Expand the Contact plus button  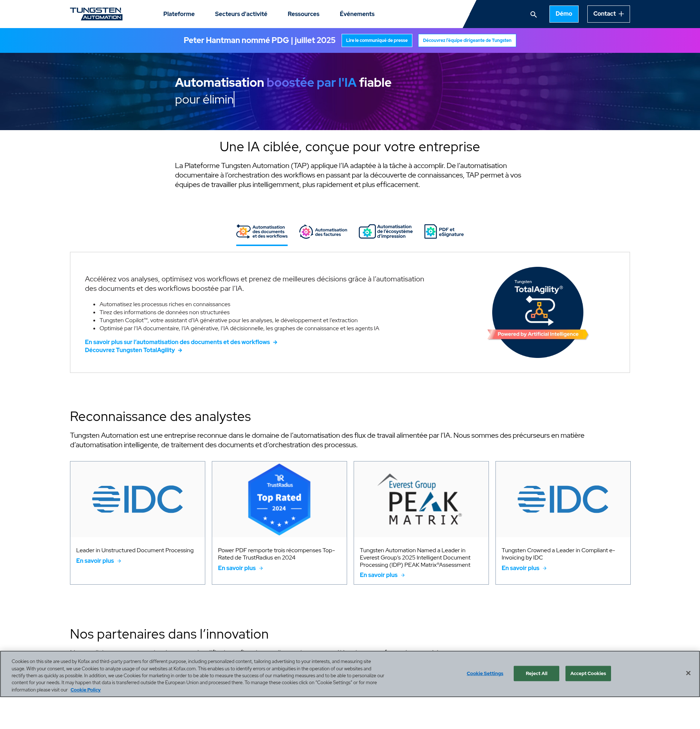608,14
